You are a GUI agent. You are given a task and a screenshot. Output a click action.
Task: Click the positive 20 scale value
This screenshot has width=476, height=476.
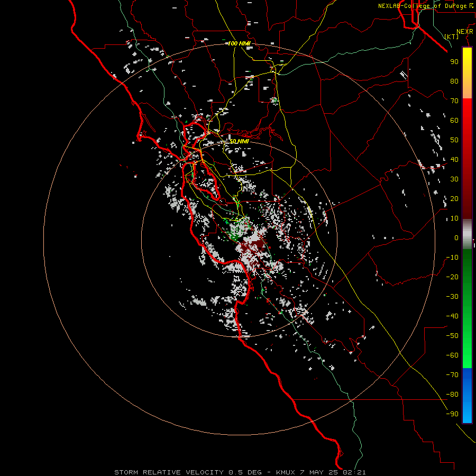[454, 198]
